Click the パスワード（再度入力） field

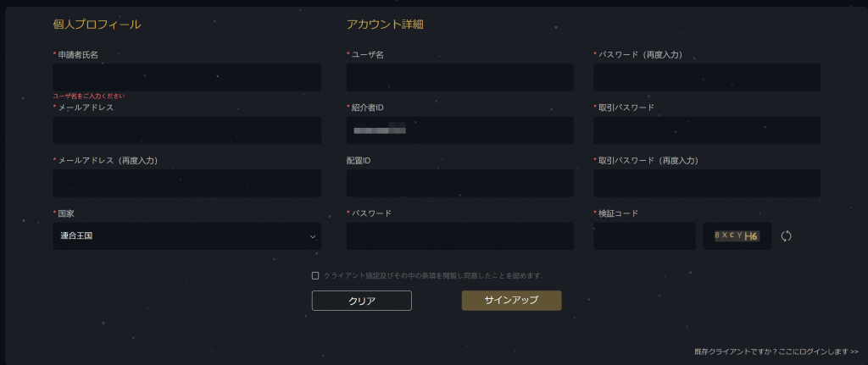point(707,77)
